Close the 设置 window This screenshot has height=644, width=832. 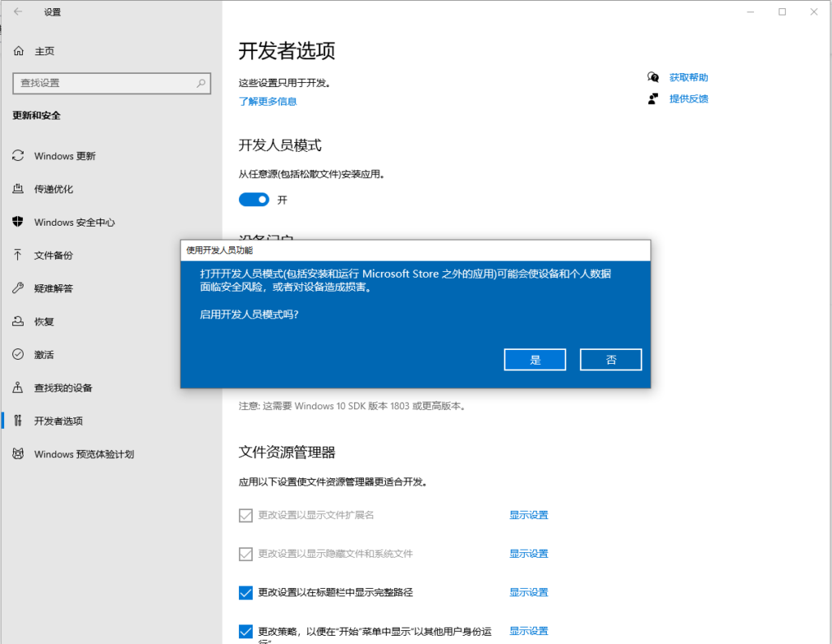tap(814, 11)
